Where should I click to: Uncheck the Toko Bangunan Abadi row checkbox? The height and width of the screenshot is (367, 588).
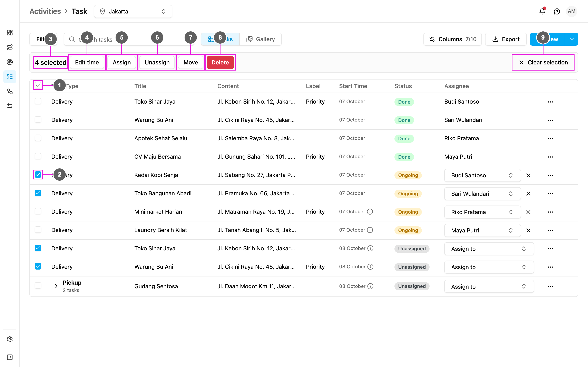click(38, 193)
